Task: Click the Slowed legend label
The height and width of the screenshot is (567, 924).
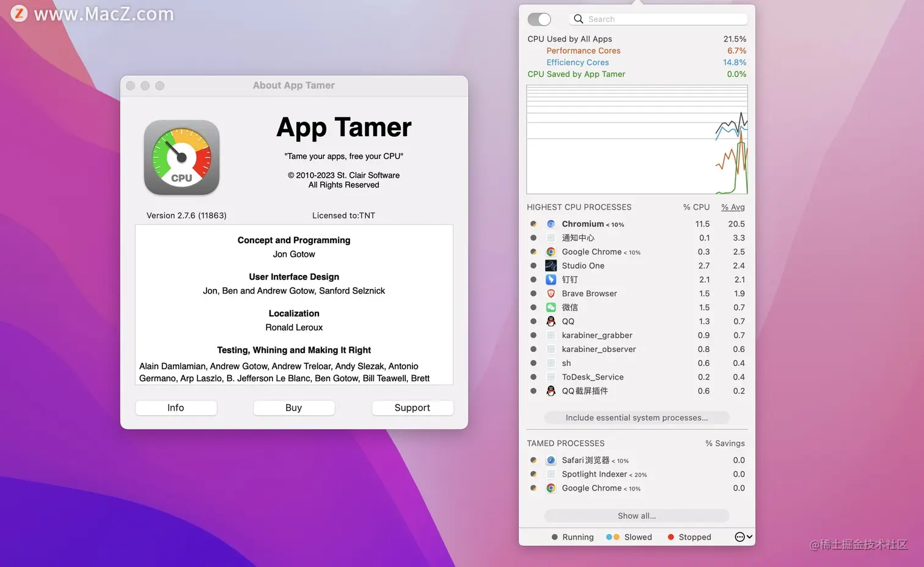Action: pos(638,537)
